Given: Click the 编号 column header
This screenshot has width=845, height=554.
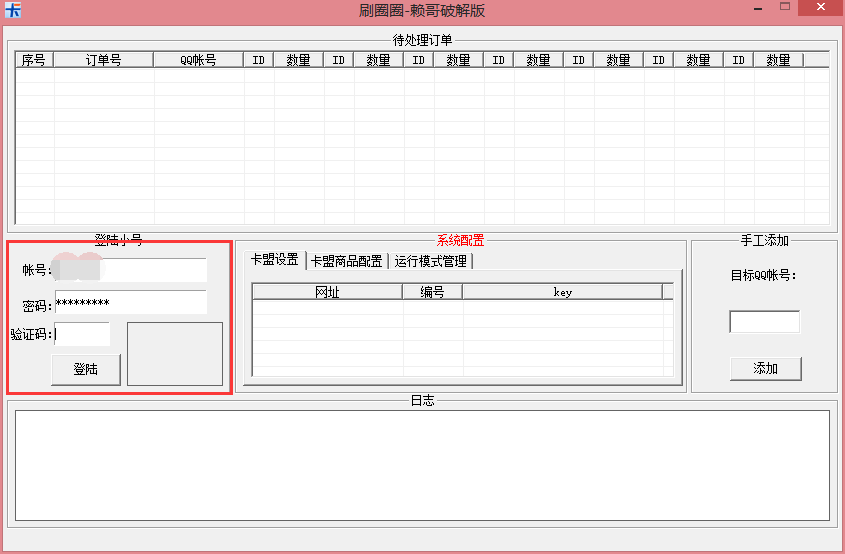Looking at the screenshot, I should [432, 292].
